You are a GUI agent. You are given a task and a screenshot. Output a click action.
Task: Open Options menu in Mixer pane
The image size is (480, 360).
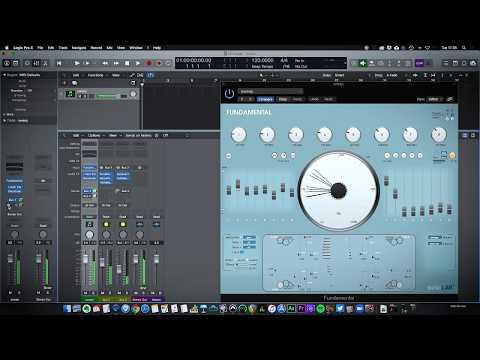tap(94, 135)
